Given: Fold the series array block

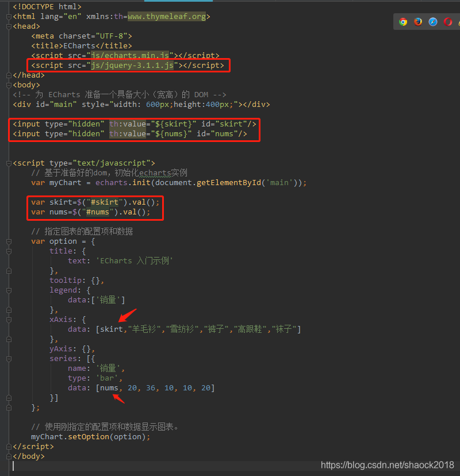Looking at the screenshot, I should (x=7, y=359).
